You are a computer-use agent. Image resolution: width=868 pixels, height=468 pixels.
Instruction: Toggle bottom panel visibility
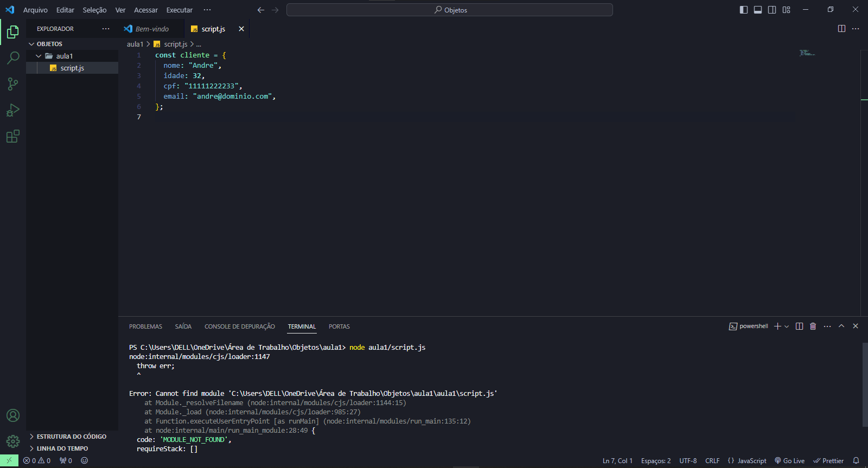click(x=758, y=10)
